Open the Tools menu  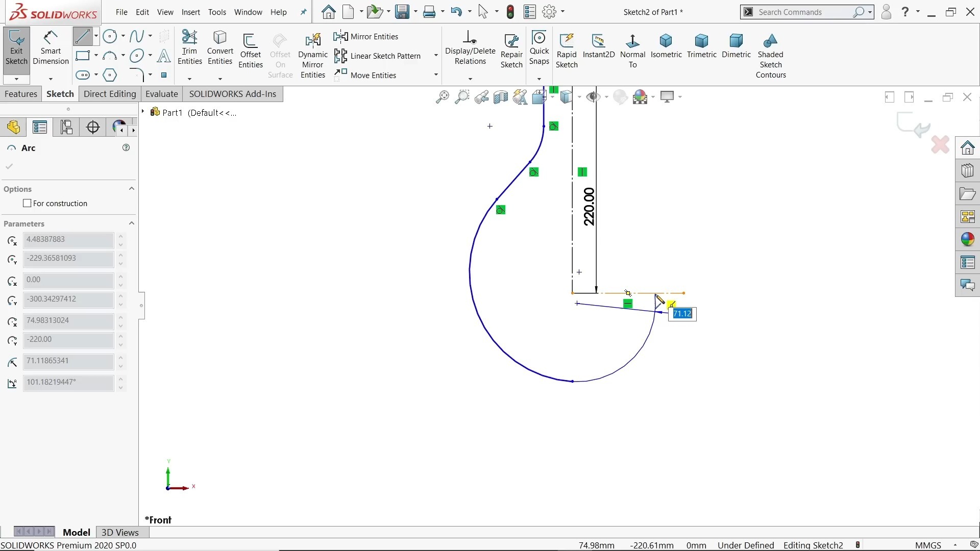[x=217, y=12]
